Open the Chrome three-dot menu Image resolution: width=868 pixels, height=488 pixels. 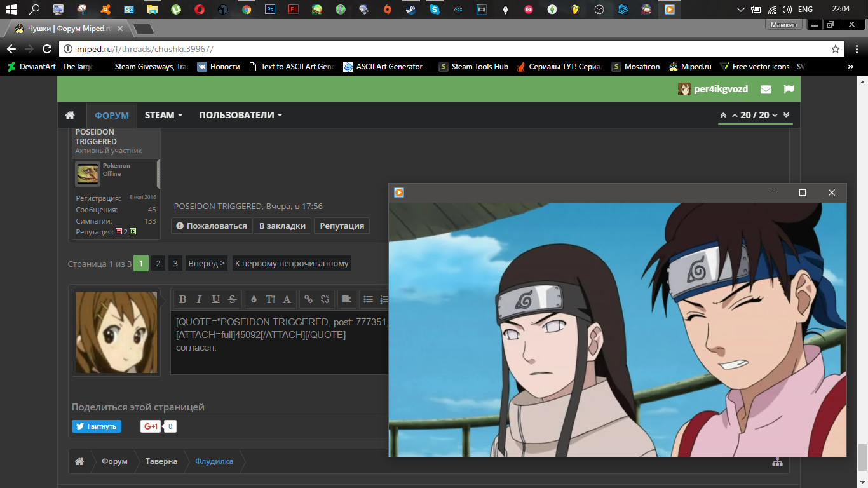[855, 49]
